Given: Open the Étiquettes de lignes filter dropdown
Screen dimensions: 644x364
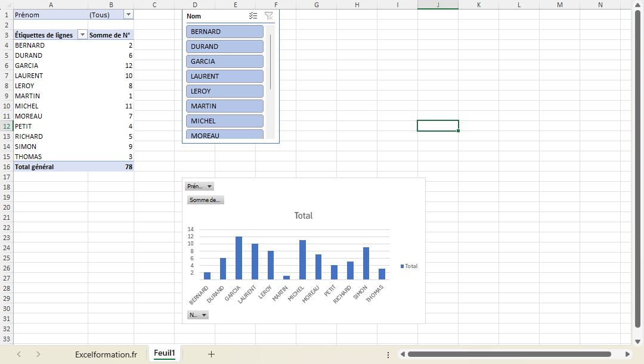Looking at the screenshot, I should click(82, 35).
